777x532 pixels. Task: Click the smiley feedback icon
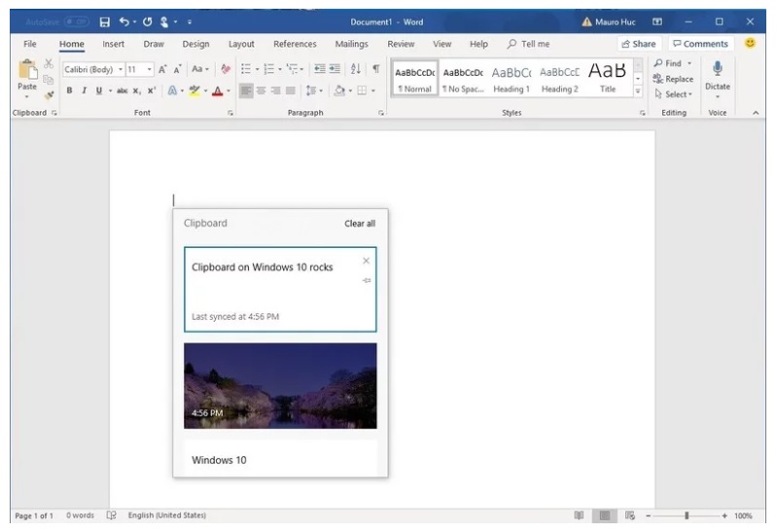750,43
